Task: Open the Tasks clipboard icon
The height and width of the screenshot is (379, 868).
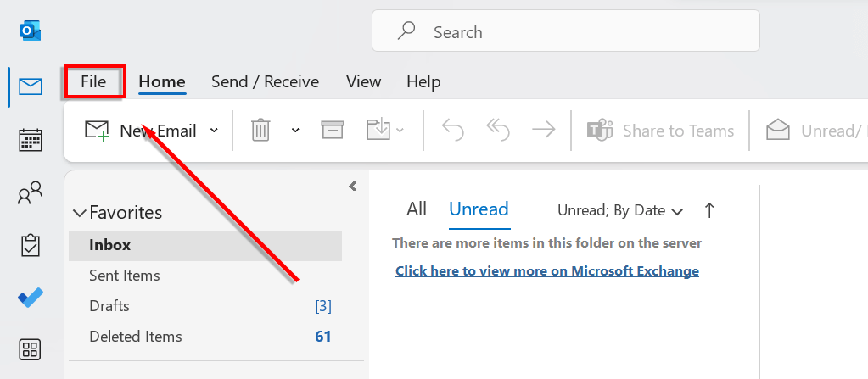Action: click(x=31, y=246)
